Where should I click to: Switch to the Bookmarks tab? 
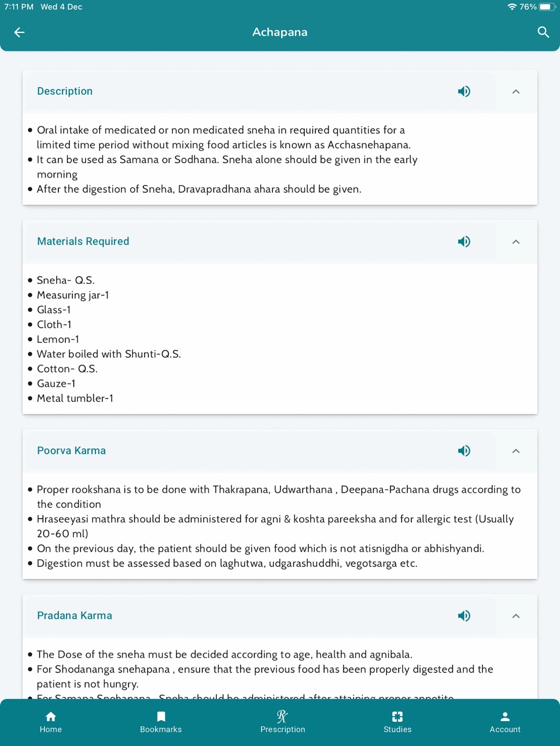(x=161, y=722)
